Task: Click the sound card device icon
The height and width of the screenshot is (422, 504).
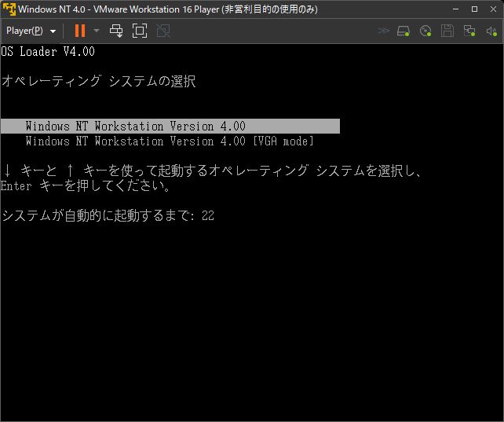Action: (491, 31)
